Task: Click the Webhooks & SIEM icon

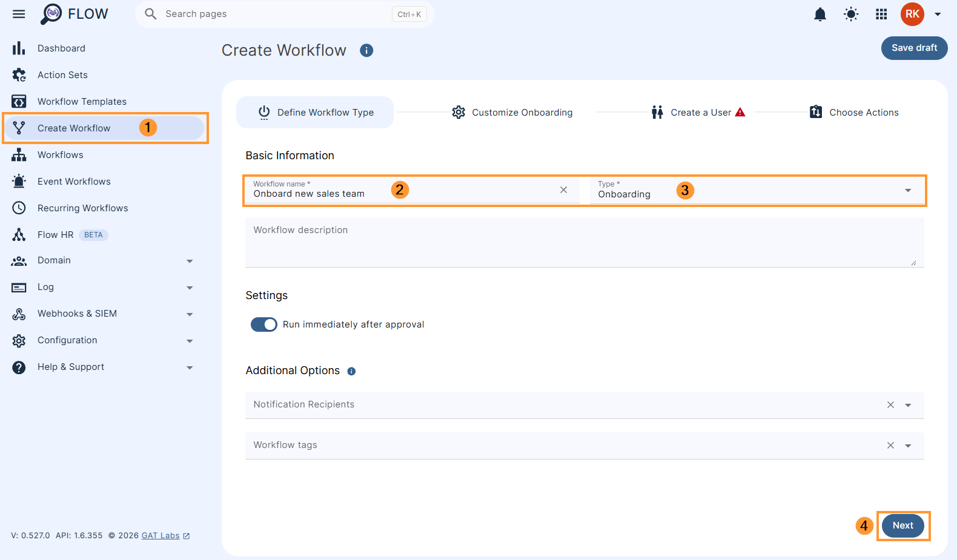Action: click(x=19, y=314)
